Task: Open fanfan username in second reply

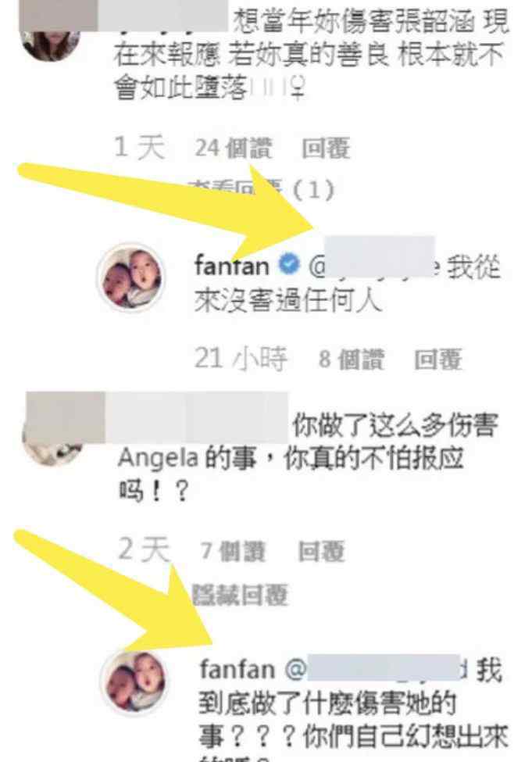Action: pos(237,670)
